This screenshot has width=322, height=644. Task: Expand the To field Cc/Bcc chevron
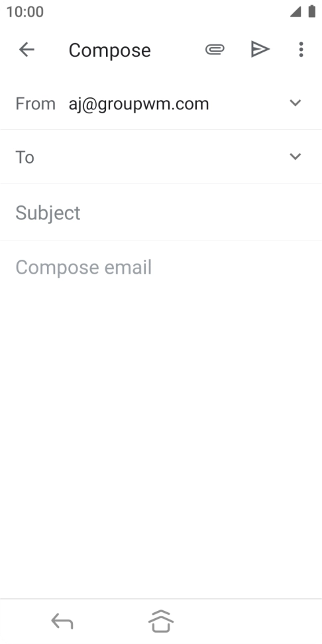(295, 156)
